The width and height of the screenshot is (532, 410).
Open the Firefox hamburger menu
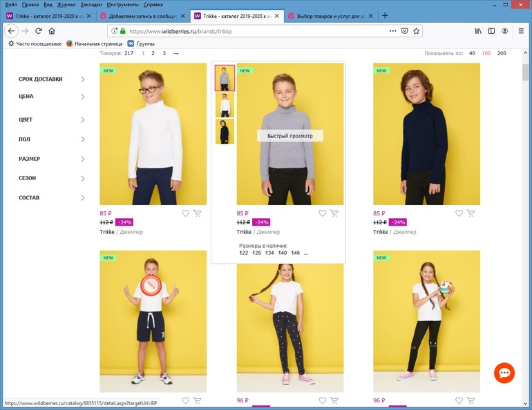(521, 31)
